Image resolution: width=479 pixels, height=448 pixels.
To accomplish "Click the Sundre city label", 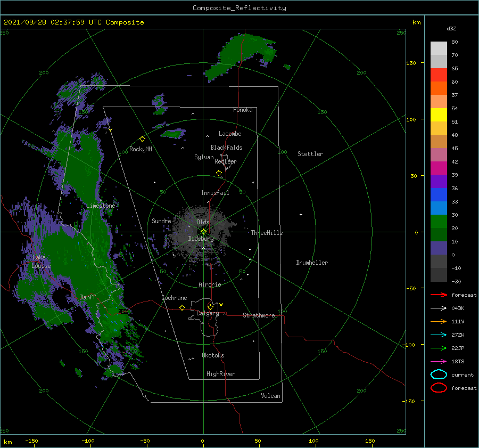I will coord(161,221).
